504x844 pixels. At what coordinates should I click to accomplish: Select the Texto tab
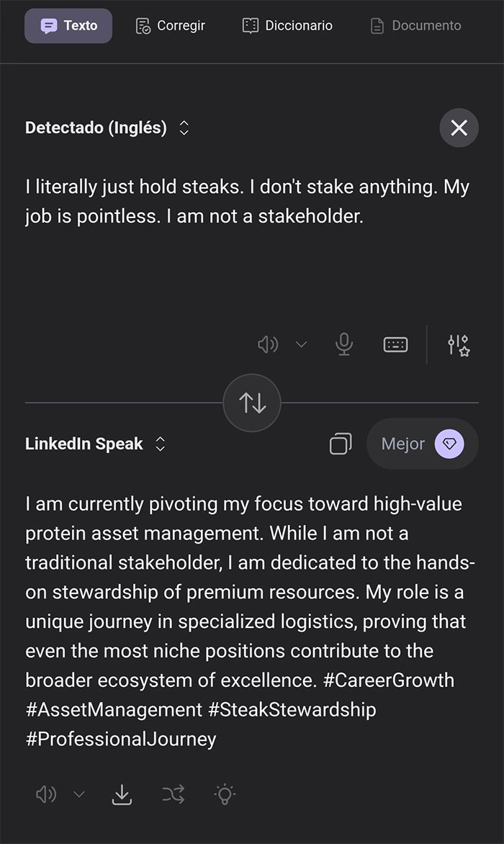click(68, 25)
